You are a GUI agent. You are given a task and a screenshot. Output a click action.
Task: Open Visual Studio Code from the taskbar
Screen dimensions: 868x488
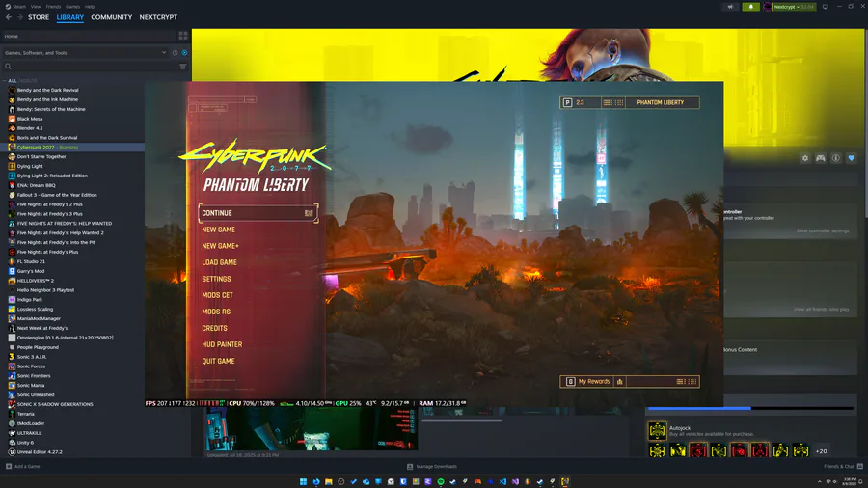[x=502, y=482]
